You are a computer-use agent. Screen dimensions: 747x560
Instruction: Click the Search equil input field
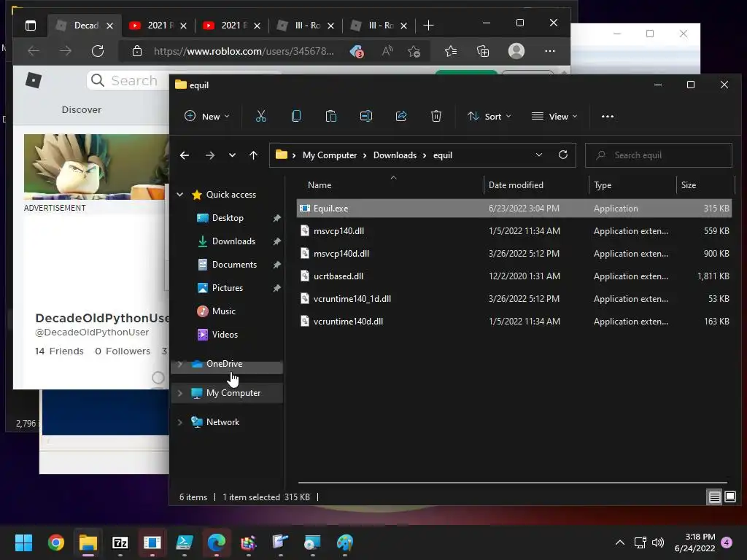(659, 155)
